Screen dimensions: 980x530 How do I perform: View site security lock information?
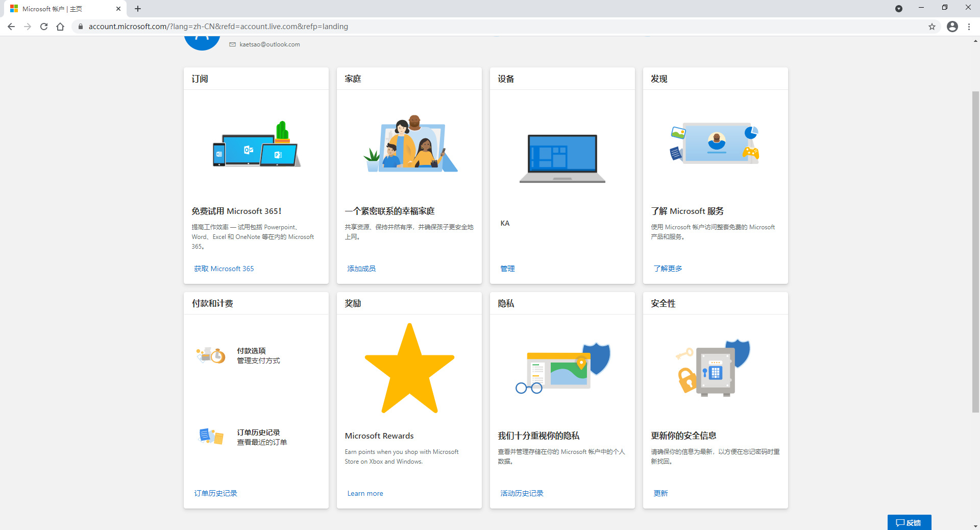[x=80, y=27]
